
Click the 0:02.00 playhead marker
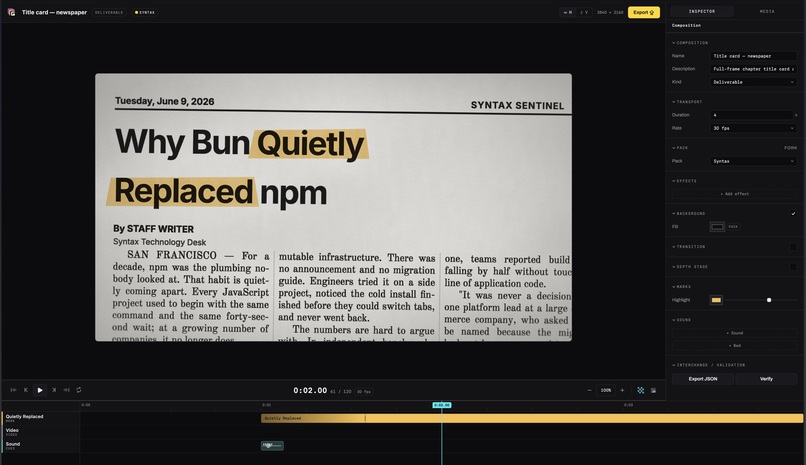pos(442,405)
